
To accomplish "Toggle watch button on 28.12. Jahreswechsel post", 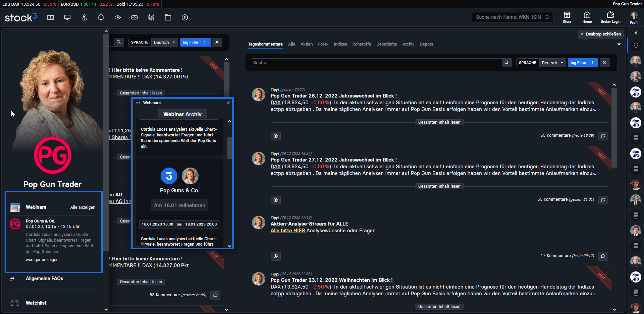I will (275, 136).
